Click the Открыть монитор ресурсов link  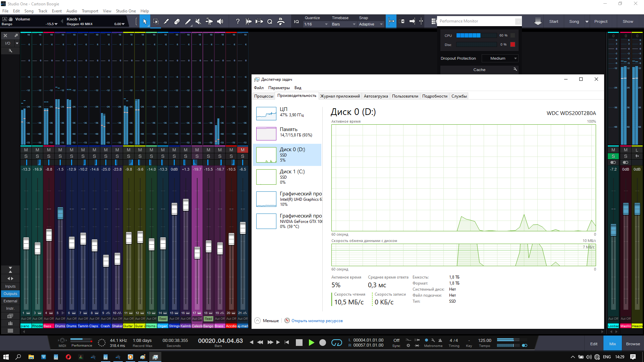pyautogui.click(x=317, y=321)
